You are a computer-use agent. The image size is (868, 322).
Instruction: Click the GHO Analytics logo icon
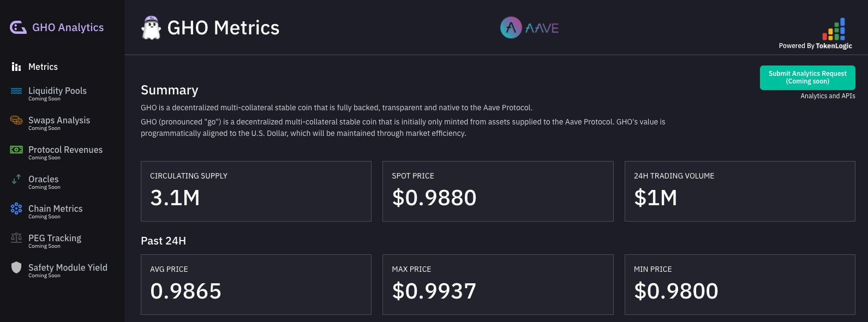click(18, 27)
